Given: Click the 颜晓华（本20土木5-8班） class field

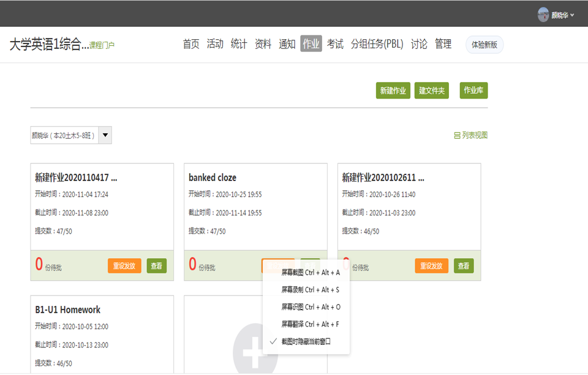Looking at the screenshot, I should click(x=64, y=135).
